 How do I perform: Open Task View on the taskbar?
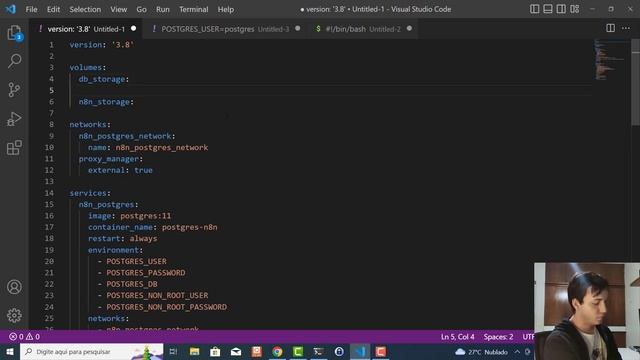click(173, 351)
